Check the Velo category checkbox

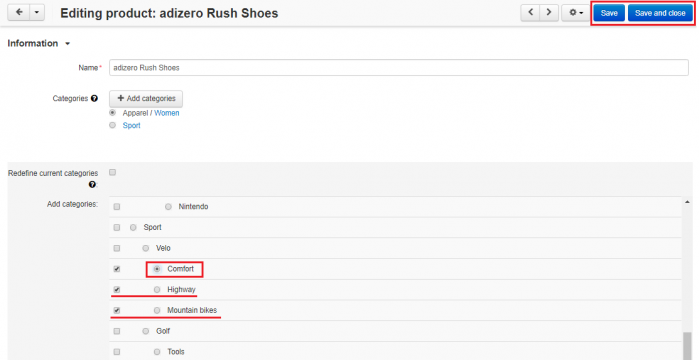pos(117,248)
